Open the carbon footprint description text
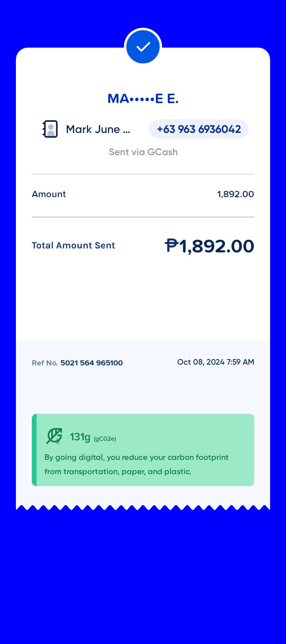 coord(136,464)
